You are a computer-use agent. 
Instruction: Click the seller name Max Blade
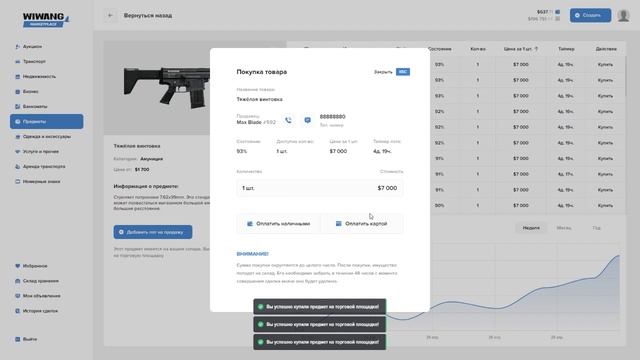click(249, 122)
